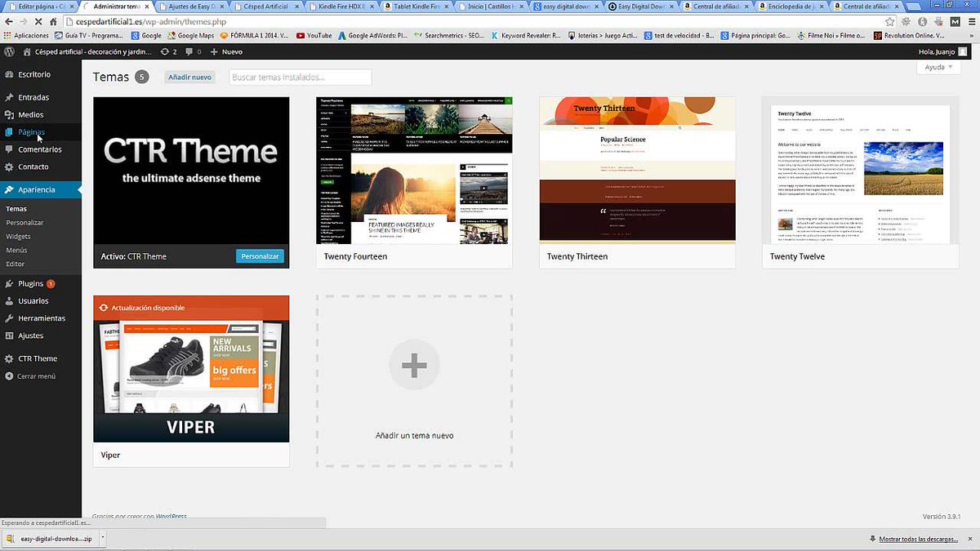
Task: Open the Chrome hamburger menu
Action: tap(971, 22)
